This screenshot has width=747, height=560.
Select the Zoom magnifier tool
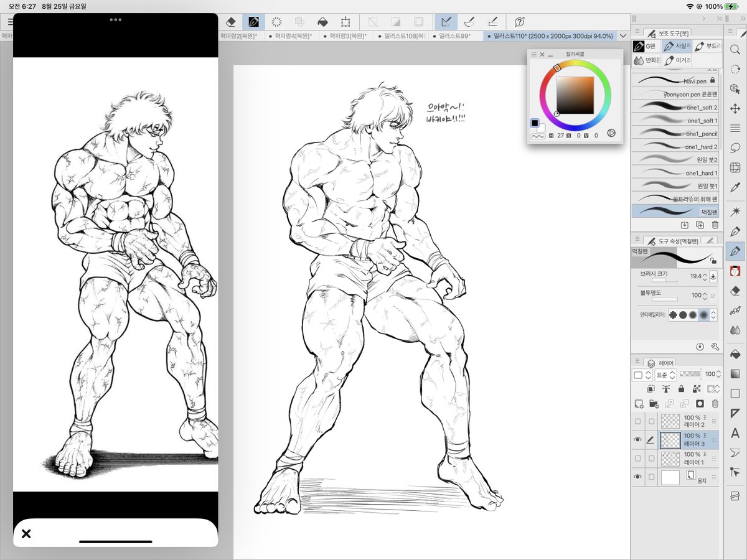pos(735,50)
